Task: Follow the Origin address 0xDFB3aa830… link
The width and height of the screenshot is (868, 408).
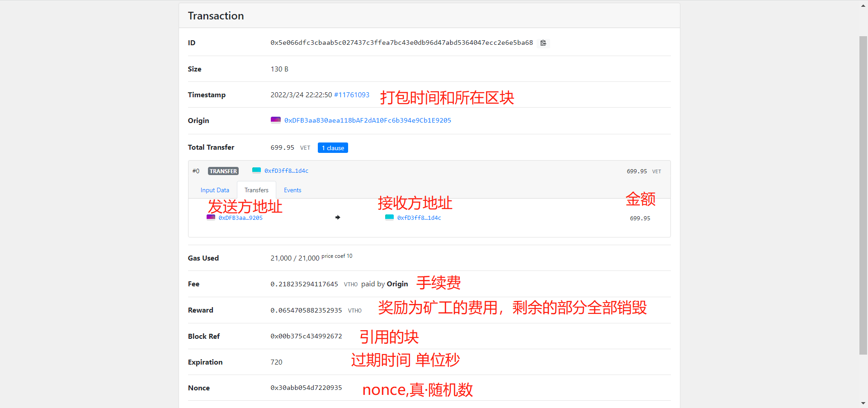Action: point(367,120)
